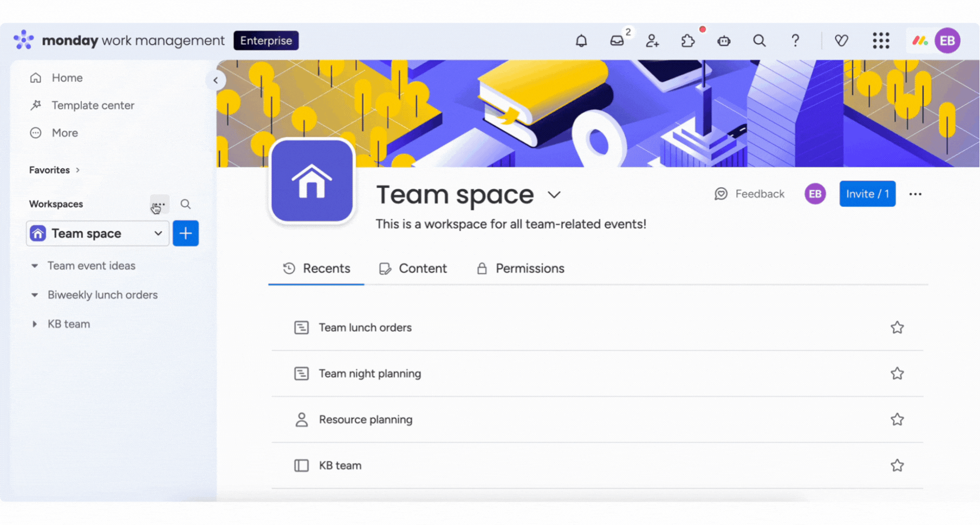
Task: Open the help question mark icon
Action: pyautogui.click(x=795, y=41)
